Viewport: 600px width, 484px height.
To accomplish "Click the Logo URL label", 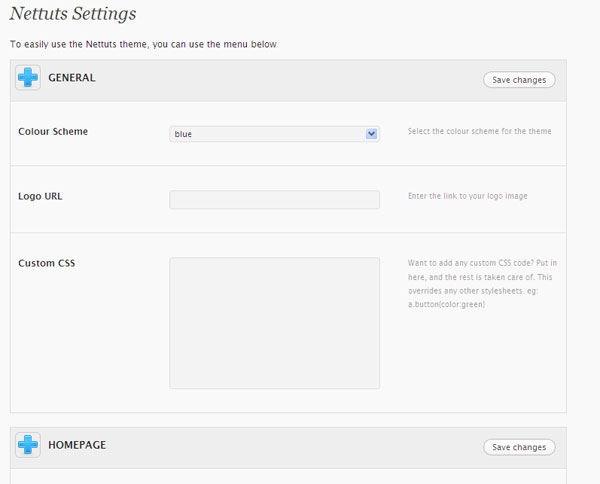I will point(40,196).
